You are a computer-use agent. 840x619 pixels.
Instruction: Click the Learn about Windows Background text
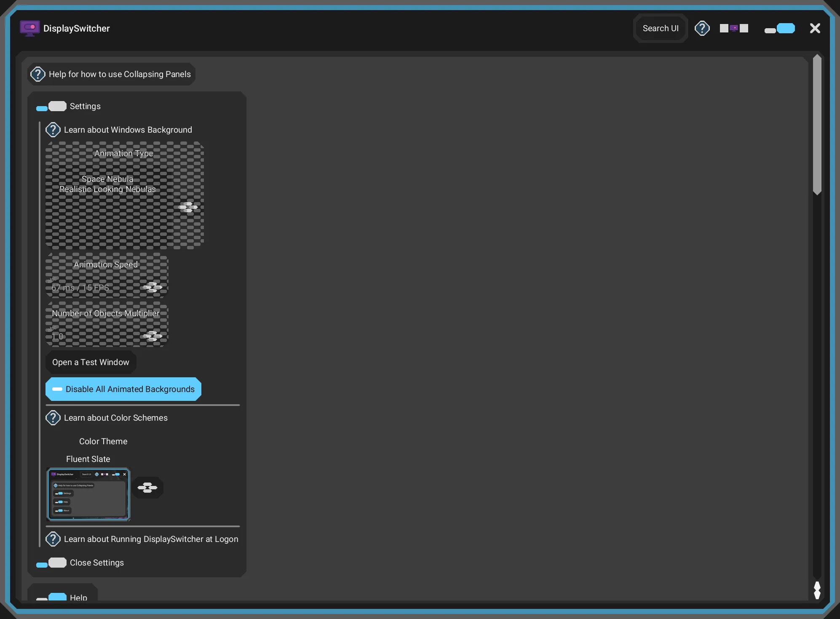pos(128,130)
